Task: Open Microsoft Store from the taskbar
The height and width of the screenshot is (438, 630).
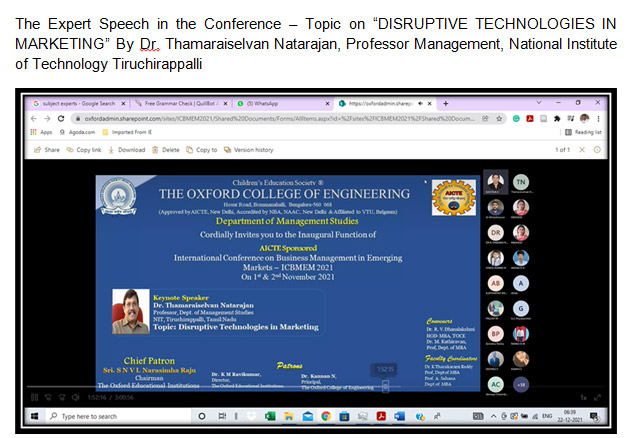Action: pos(344,416)
